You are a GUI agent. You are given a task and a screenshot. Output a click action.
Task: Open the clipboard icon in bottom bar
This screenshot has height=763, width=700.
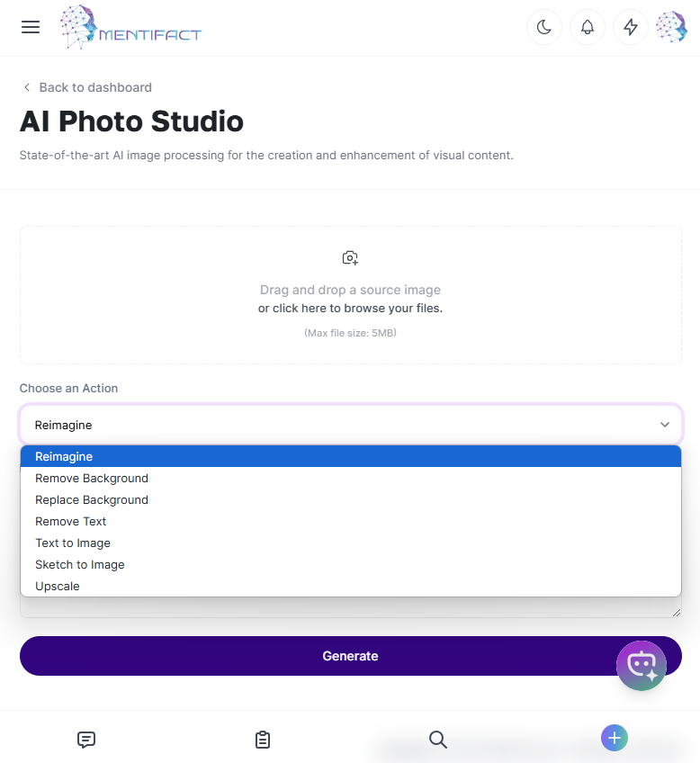coord(263,740)
